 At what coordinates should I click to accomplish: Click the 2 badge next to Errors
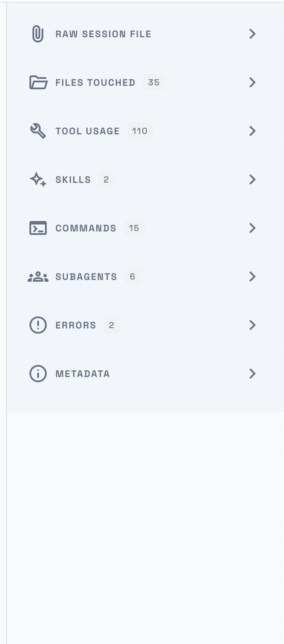(111, 325)
